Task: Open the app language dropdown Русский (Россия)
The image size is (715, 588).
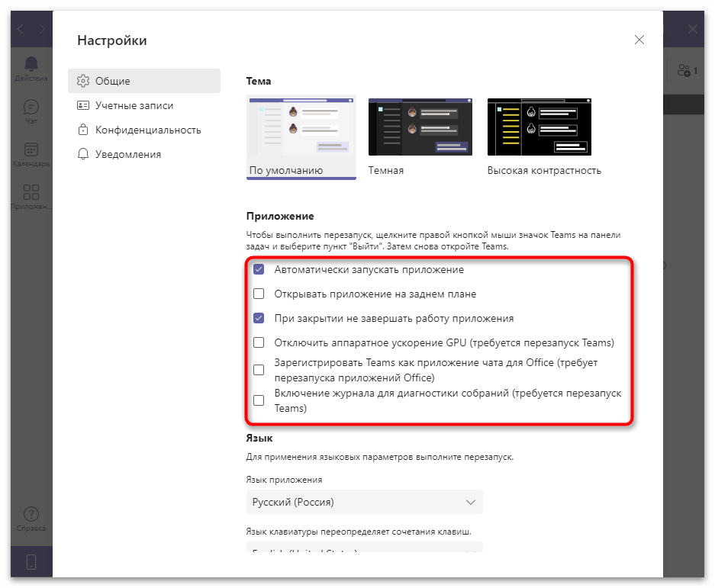Action: click(x=364, y=502)
